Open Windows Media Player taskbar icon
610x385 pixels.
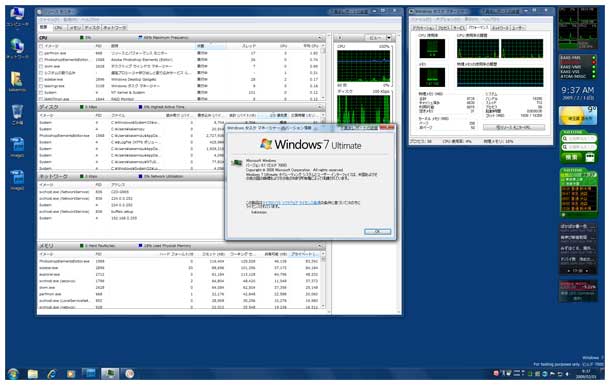click(71, 374)
